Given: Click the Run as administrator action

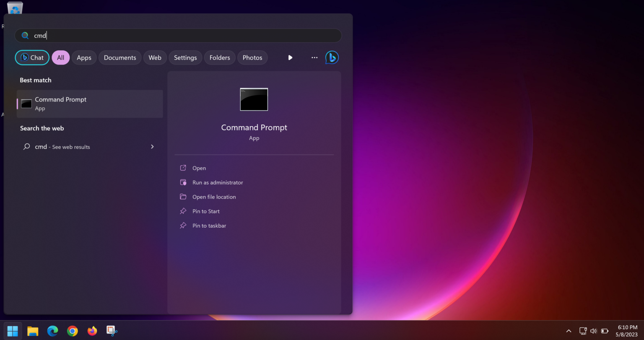Looking at the screenshot, I should pos(218,182).
